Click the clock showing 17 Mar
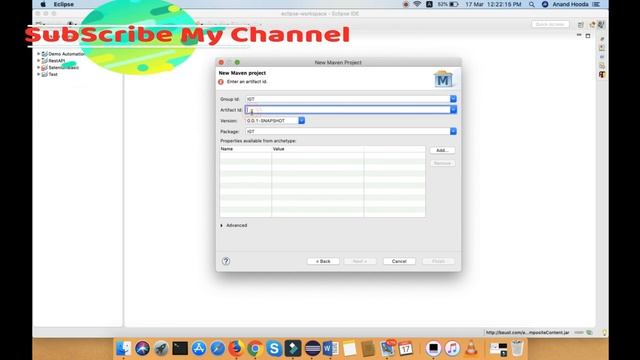 [x=493, y=4]
